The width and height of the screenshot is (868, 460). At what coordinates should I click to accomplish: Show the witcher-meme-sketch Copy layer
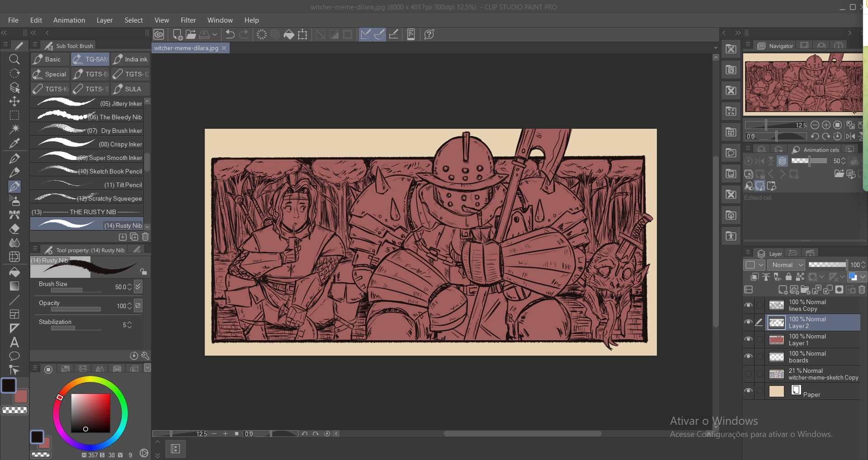[748, 374]
